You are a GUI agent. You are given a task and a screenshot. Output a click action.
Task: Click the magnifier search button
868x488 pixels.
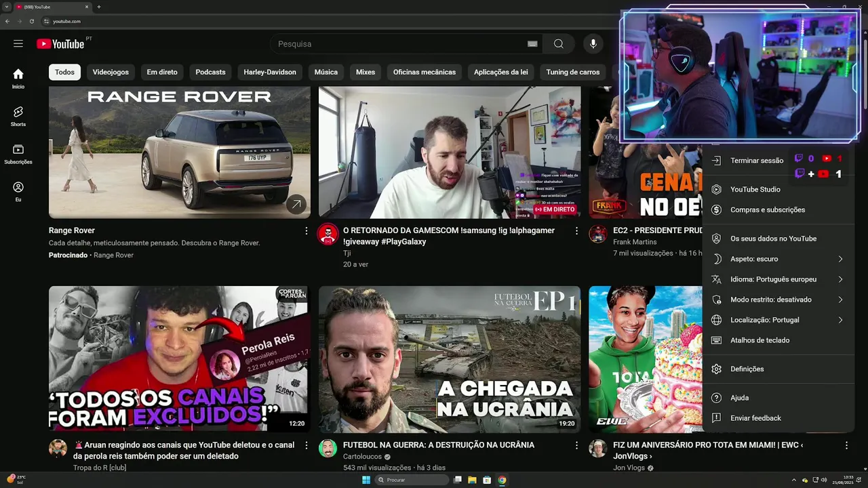[x=558, y=44]
